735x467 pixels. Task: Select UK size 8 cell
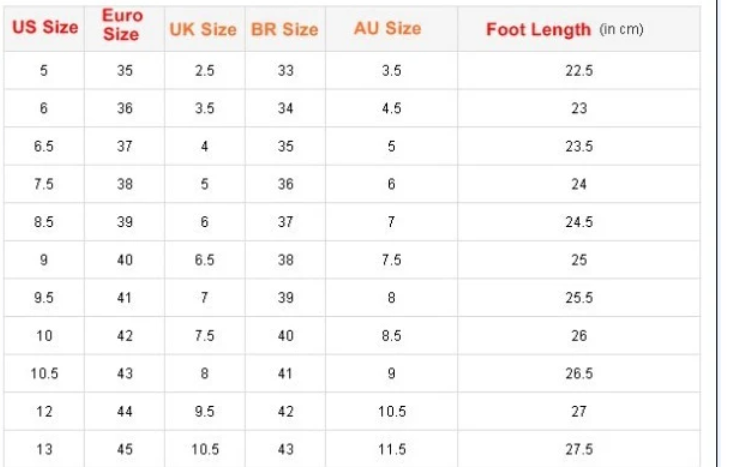(x=204, y=373)
